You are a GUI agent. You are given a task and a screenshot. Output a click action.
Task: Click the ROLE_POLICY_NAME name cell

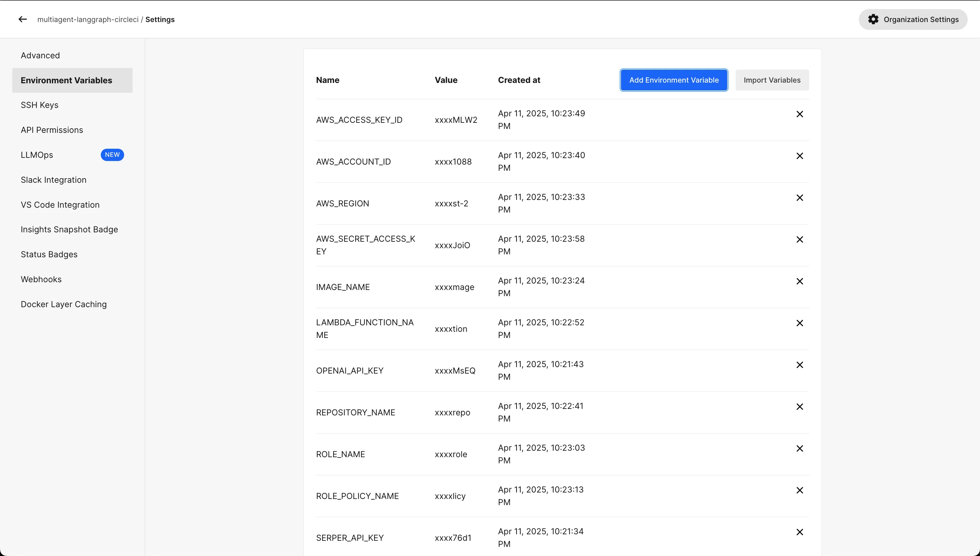point(357,496)
